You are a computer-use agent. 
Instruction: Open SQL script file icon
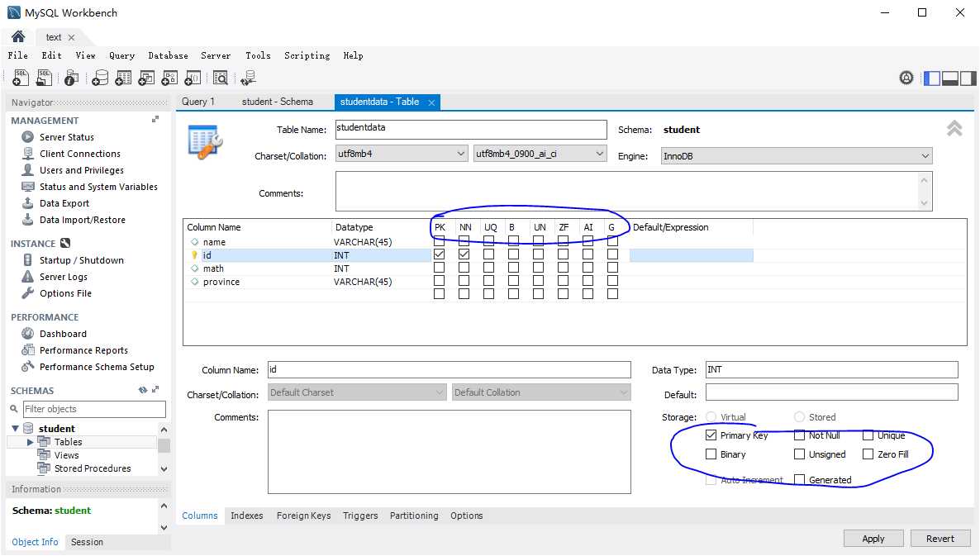[x=45, y=78]
